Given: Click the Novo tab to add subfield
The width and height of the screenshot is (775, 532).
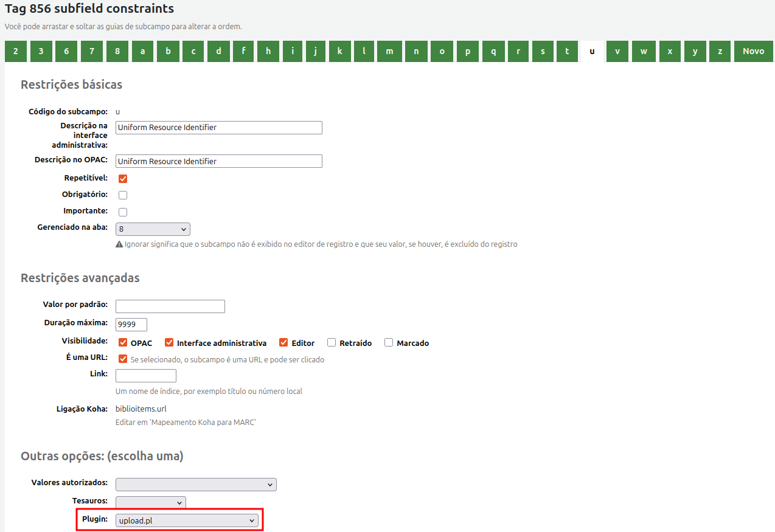Looking at the screenshot, I should coord(753,52).
